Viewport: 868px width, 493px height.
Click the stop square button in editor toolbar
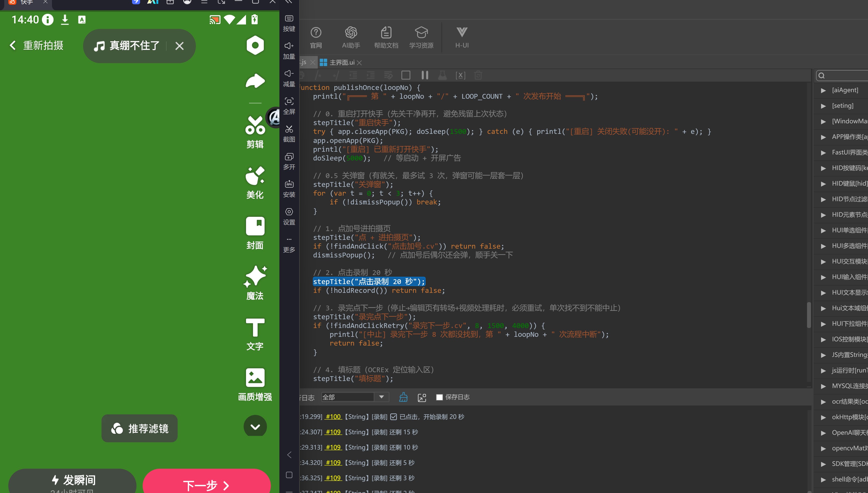click(x=406, y=75)
